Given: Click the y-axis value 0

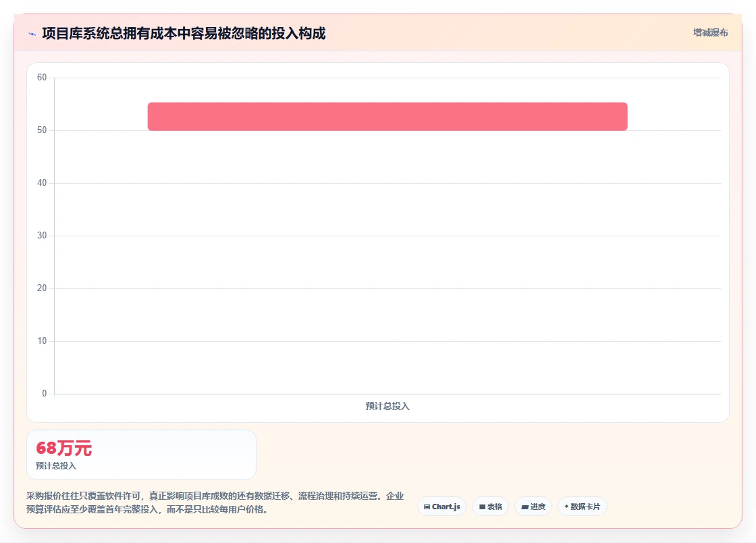Looking at the screenshot, I should pos(45,394).
